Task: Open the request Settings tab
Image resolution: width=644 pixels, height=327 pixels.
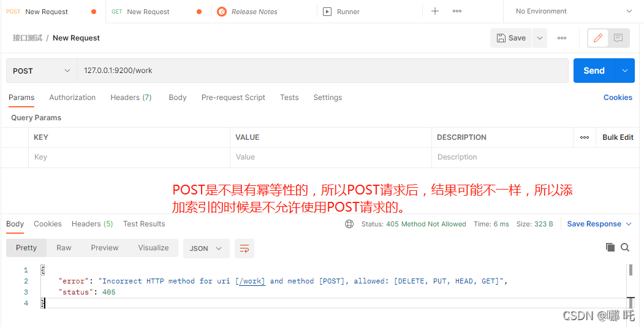Action: [x=328, y=98]
